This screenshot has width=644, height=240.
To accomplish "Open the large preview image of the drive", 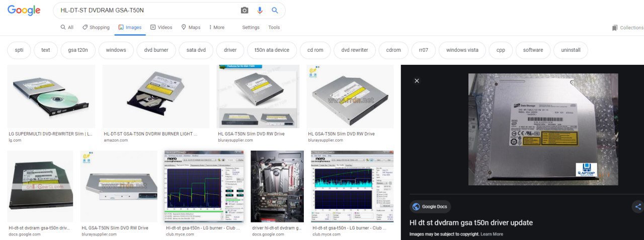I will pyautogui.click(x=543, y=130).
